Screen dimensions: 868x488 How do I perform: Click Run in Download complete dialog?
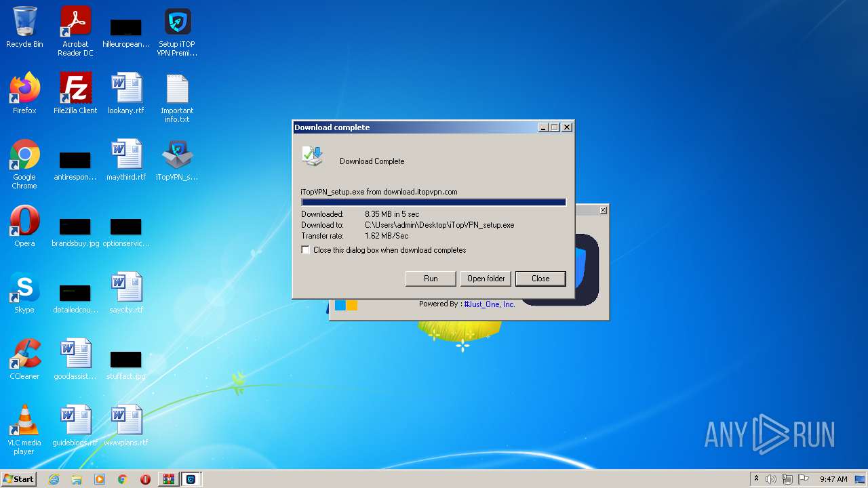pyautogui.click(x=431, y=279)
